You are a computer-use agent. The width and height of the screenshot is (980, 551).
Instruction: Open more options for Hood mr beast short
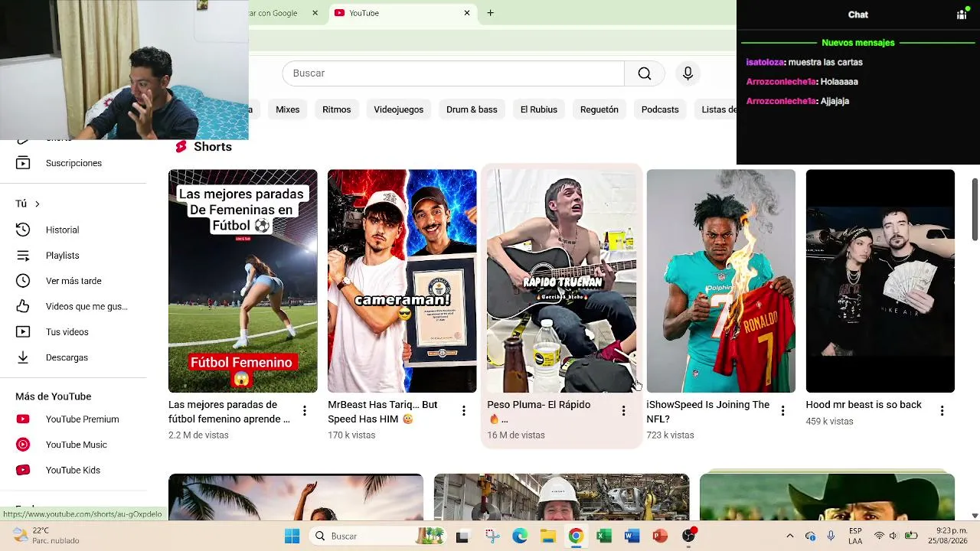942,411
